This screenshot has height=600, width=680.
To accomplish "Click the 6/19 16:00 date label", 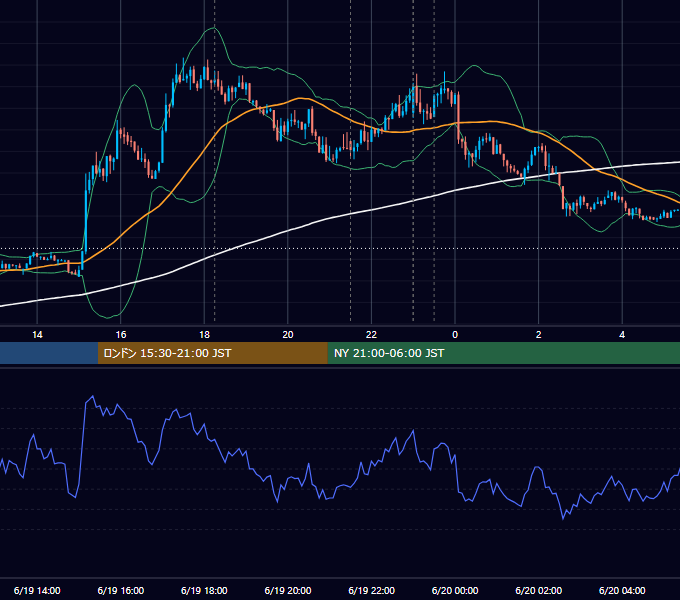I will [121, 590].
